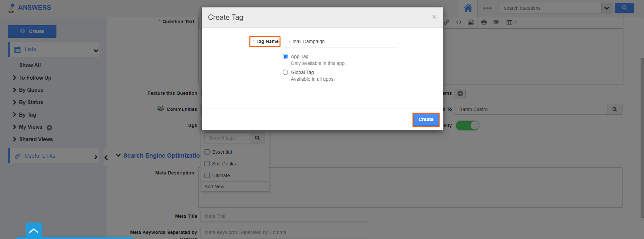
Task: Click the blue search questions button
Action: pos(624,8)
